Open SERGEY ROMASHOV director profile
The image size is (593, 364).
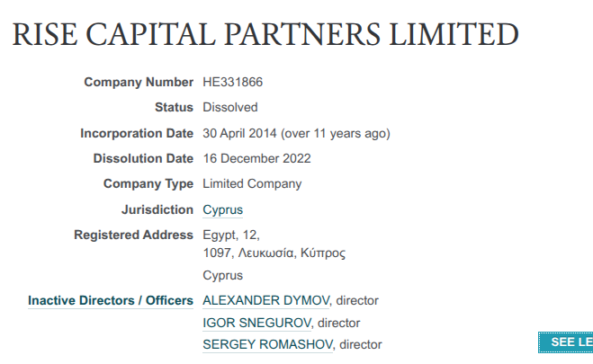pos(267,344)
